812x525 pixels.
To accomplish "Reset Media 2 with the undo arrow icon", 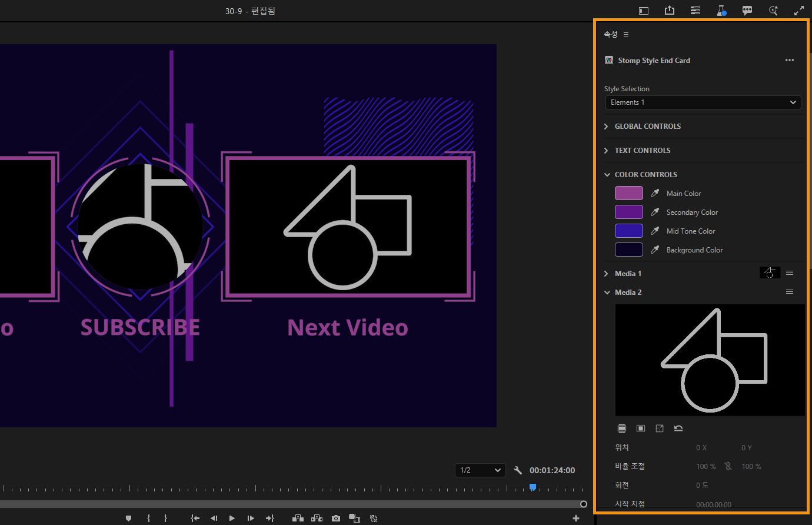I will [678, 428].
